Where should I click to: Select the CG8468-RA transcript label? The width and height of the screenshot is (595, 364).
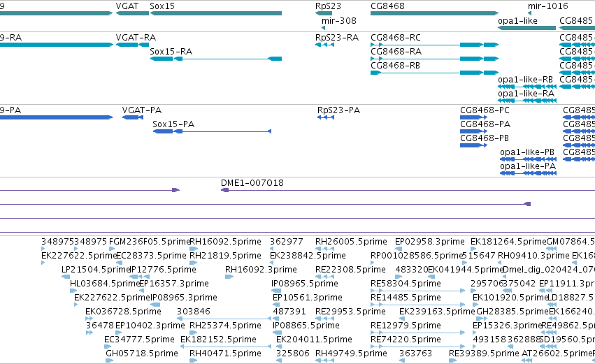click(x=396, y=52)
